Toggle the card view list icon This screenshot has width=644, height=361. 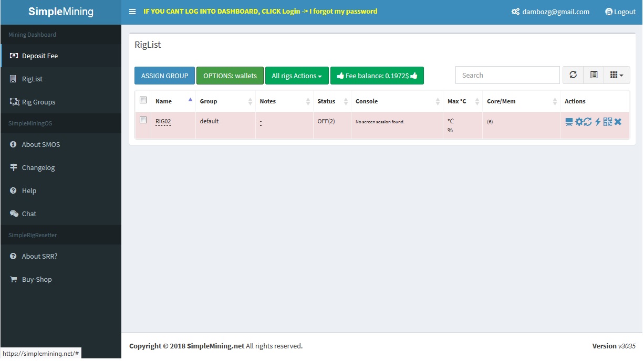coord(594,75)
